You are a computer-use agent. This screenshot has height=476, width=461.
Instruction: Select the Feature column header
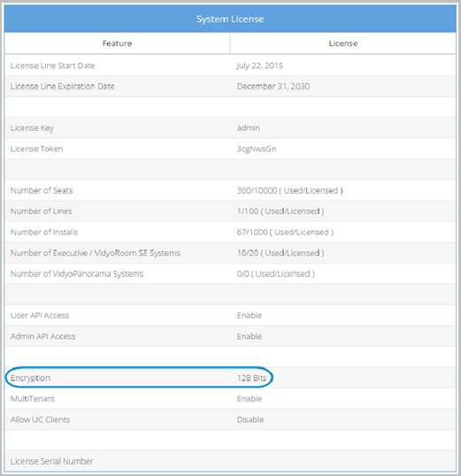[x=117, y=43]
